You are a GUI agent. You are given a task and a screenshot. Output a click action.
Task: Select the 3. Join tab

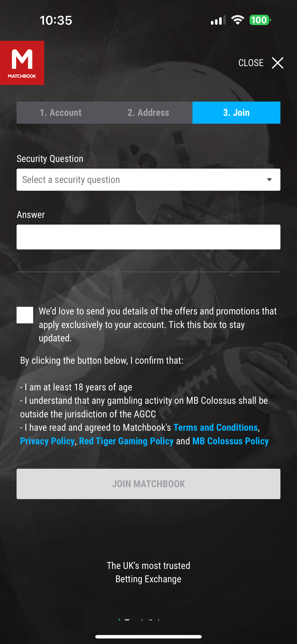pos(236,112)
